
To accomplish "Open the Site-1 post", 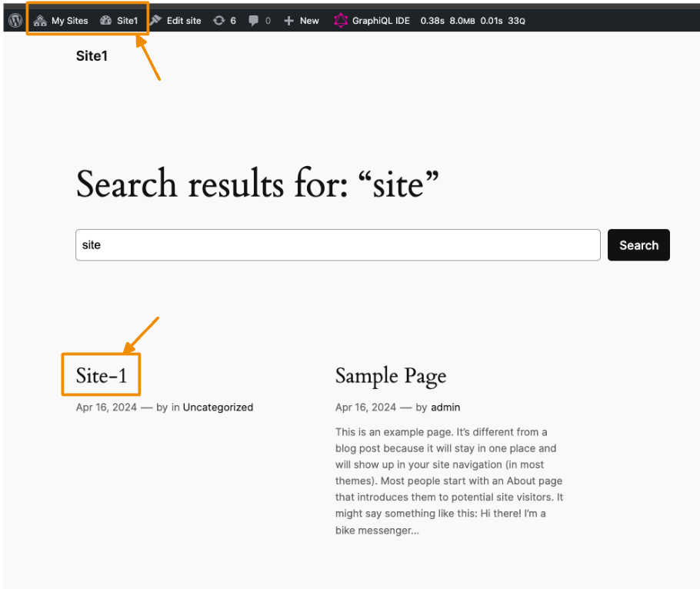I will coord(100,376).
